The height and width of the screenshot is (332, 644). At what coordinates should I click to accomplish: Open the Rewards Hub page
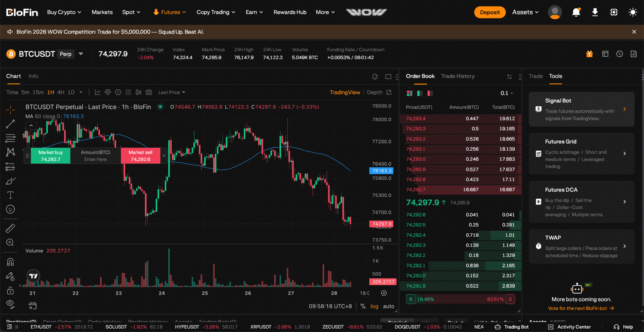point(290,12)
